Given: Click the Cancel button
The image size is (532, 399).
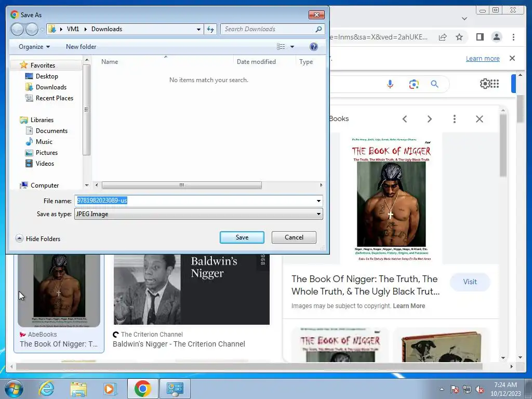Looking at the screenshot, I should (x=294, y=237).
